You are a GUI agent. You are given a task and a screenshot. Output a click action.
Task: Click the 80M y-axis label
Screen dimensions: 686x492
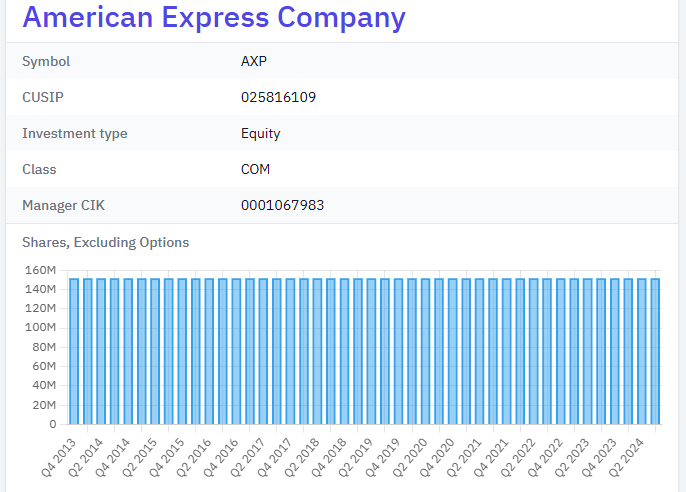[x=44, y=347]
